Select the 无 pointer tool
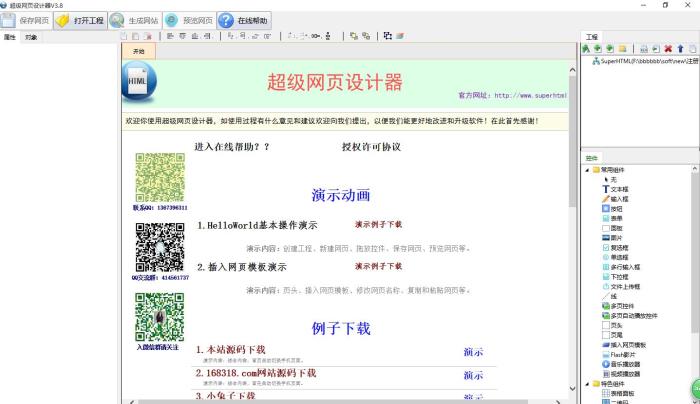The image size is (700, 404). click(x=610, y=179)
